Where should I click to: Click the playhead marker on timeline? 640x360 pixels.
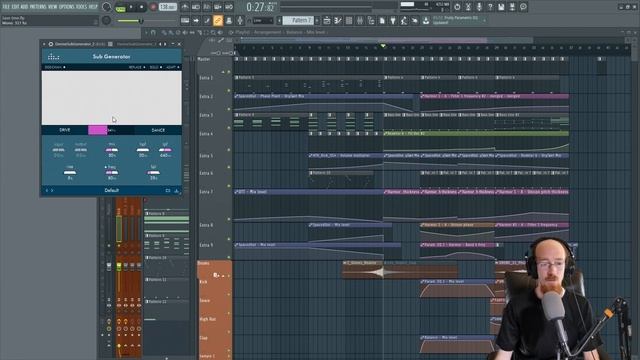(383, 46)
